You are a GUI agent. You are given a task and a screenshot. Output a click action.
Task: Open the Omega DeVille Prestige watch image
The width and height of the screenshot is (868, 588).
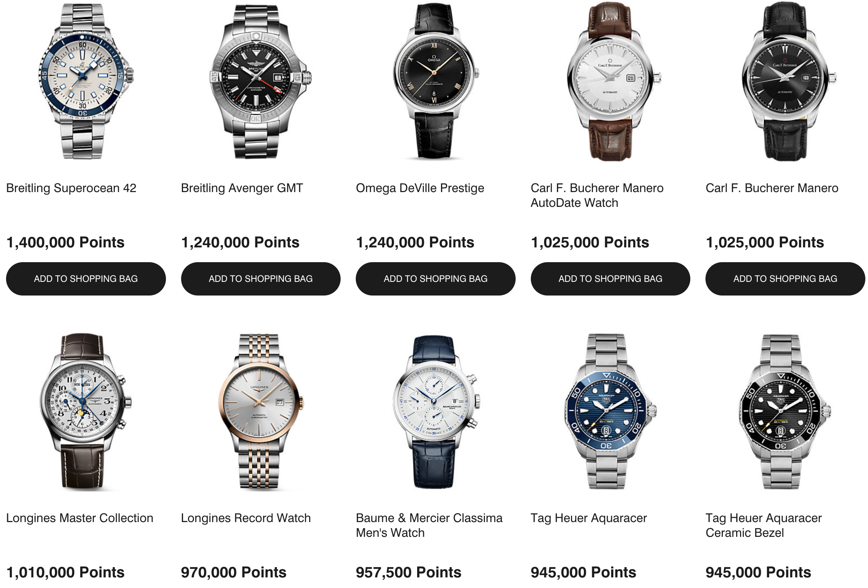[435, 81]
